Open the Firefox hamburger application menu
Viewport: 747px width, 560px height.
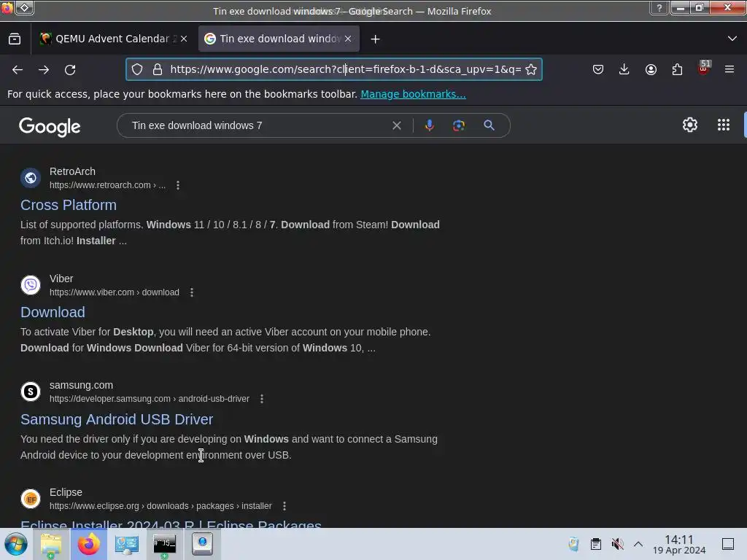click(x=729, y=69)
